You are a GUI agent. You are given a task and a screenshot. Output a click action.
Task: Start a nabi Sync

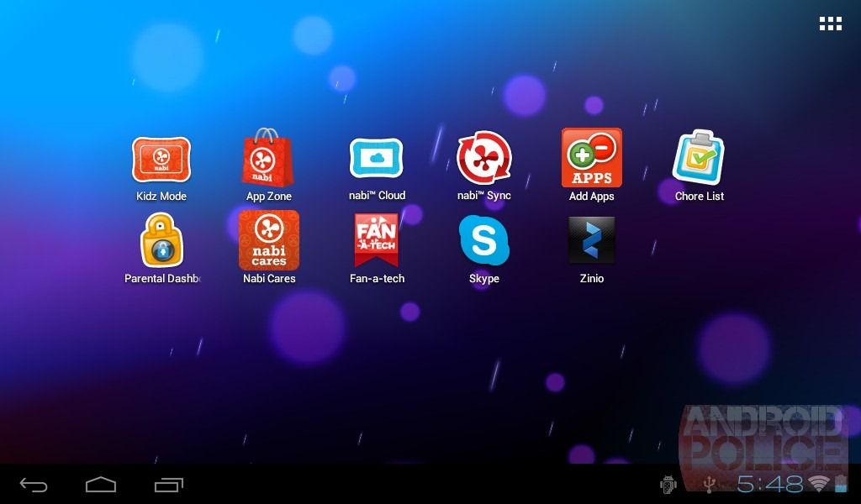pos(483,158)
